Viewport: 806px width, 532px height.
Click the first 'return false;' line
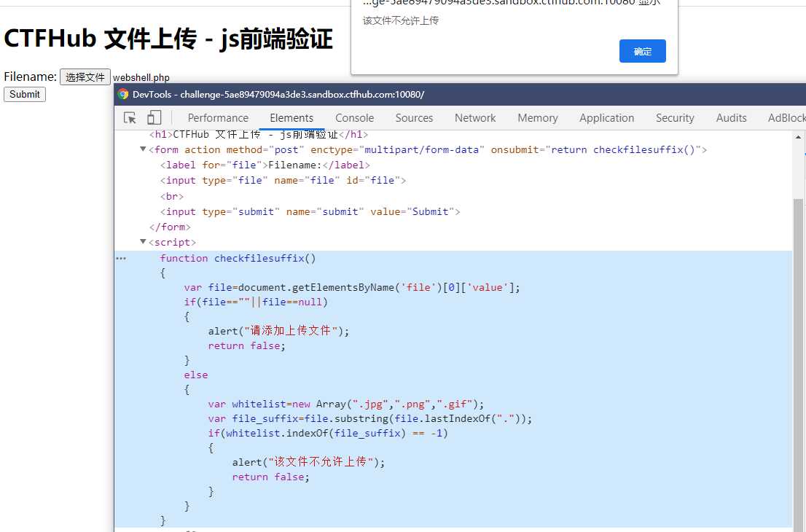coord(247,345)
